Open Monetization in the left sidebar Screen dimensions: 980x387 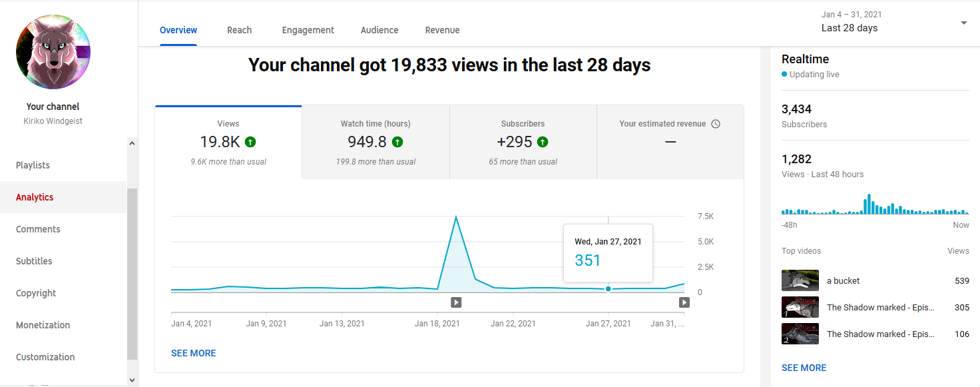pos(43,325)
